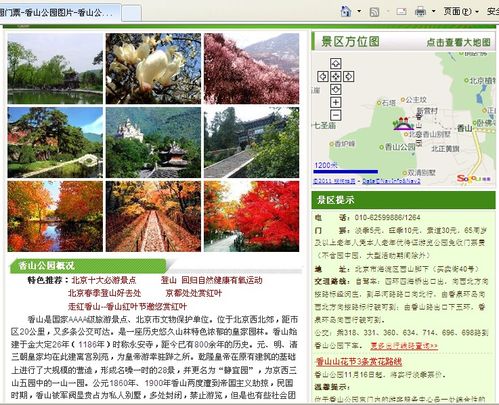Click the phone number 010-62599886/1264
499x405 pixels.
[x=387, y=218]
